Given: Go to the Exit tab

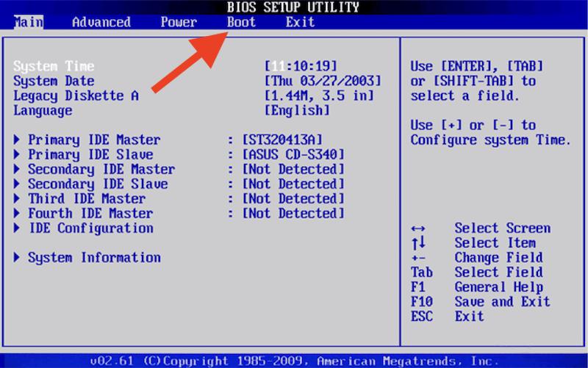Looking at the screenshot, I should pyautogui.click(x=300, y=22).
